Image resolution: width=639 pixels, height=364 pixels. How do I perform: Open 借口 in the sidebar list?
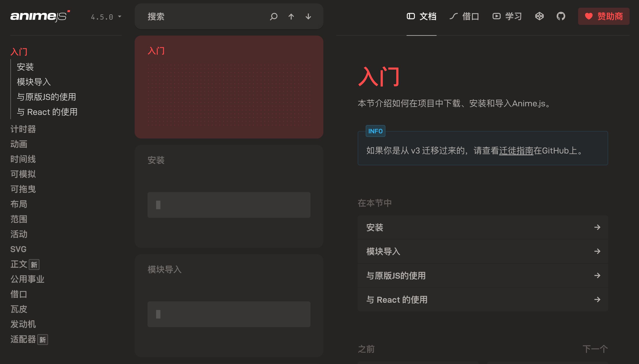pyautogui.click(x=19, y=294)
